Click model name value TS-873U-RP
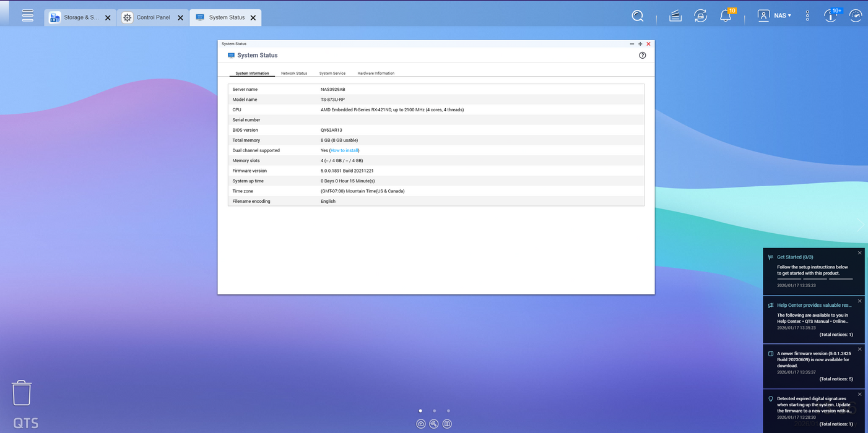The height and width of the screenshot is (433, 868). click(332, 100)
